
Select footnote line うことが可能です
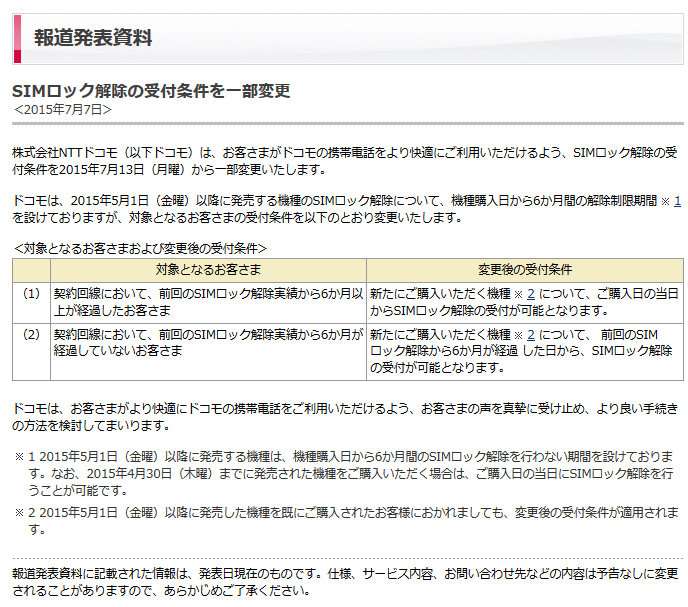pyautogui.click(x=78, y=491)
